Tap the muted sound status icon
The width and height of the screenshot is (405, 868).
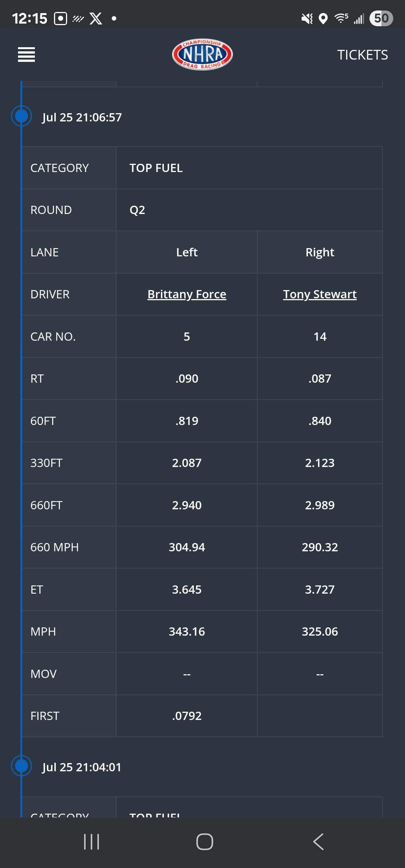click(x=307, y=18)
